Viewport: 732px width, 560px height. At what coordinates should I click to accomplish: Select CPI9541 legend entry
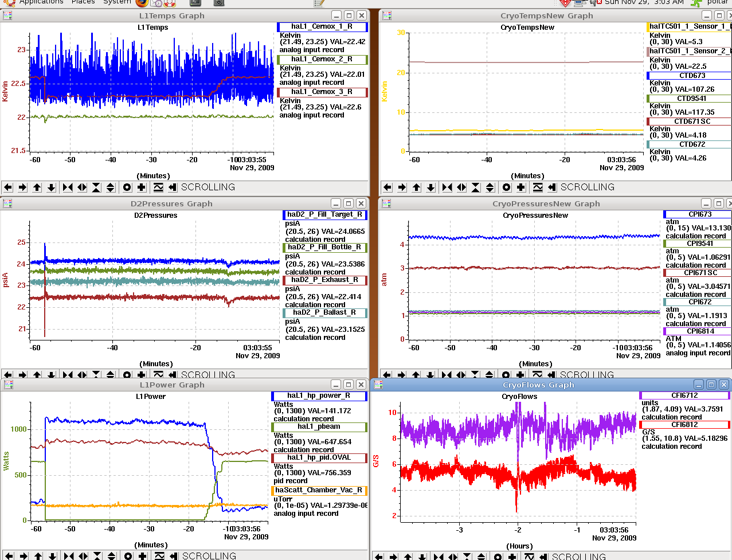pos(698,244)
